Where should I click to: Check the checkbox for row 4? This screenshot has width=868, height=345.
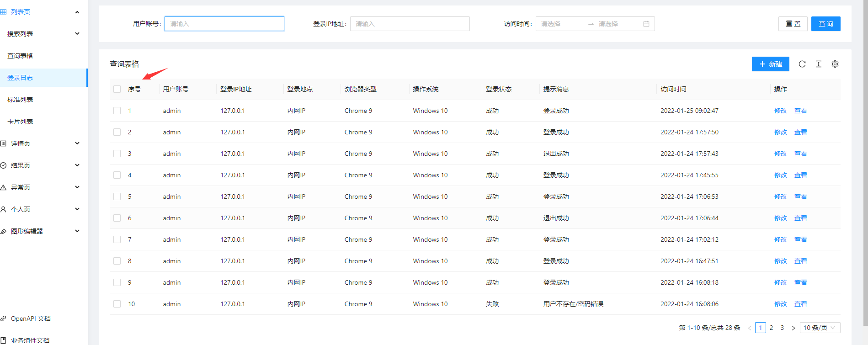(x=117, y=175)
